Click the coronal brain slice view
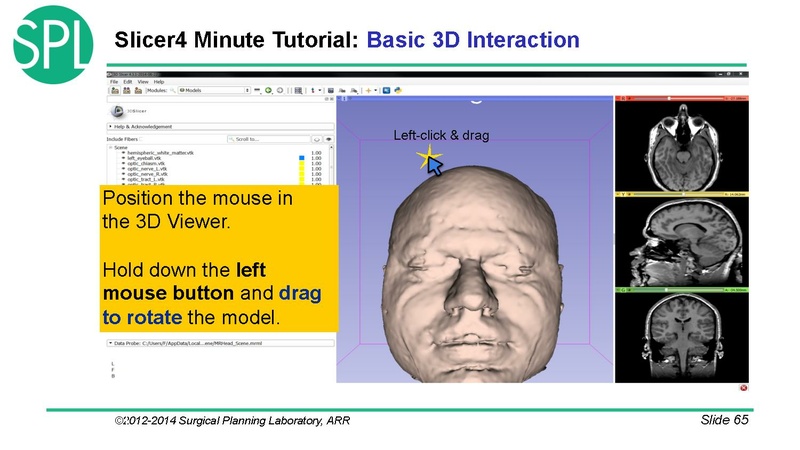The image size is (800, 450). click(x=682, y=337)
